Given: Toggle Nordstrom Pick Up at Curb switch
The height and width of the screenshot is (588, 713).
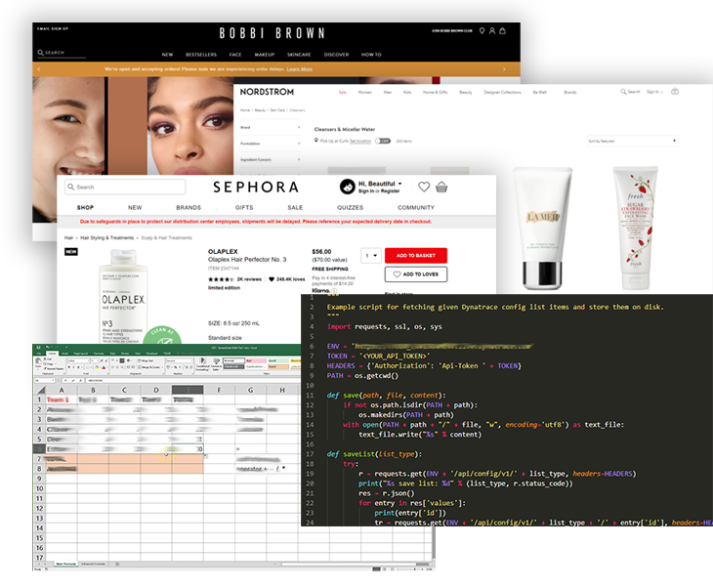Looking at the screenshot, I should [x=383, y=141].
